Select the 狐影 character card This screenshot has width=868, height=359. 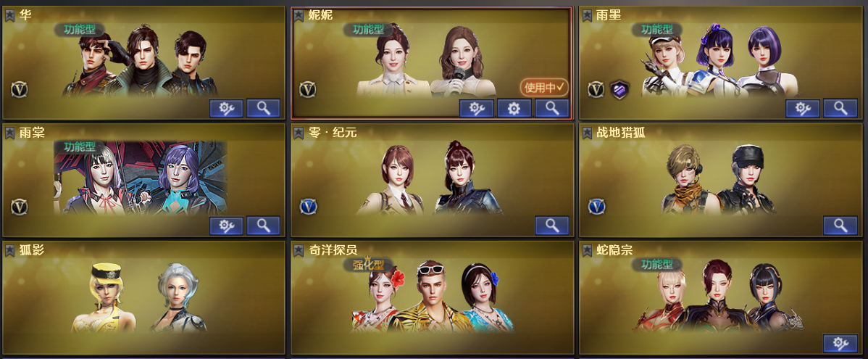(144, 297)
